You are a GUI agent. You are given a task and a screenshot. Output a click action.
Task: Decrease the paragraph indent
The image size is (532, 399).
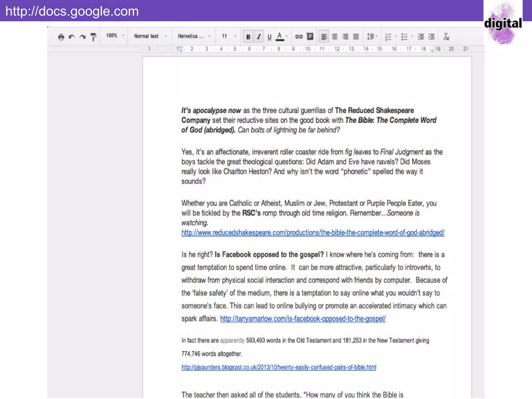pos(421,37)
